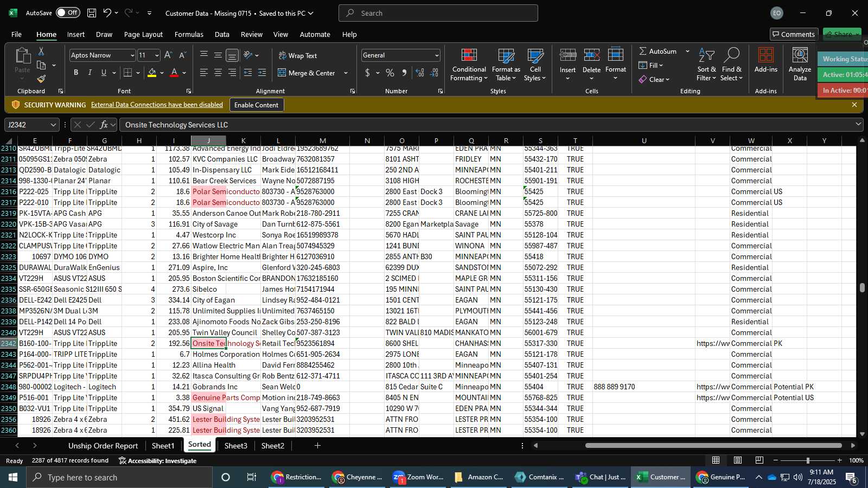The width and height of the screenshot is (868, 488).
Task: Click the Top Align icon
Action: click(x=204, y=55)
